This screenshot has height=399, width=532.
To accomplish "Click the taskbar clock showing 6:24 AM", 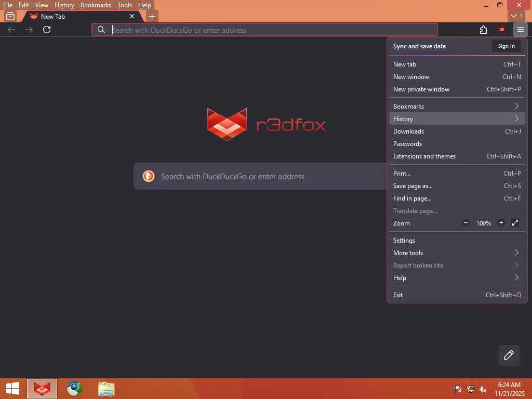I will [509, 389].
